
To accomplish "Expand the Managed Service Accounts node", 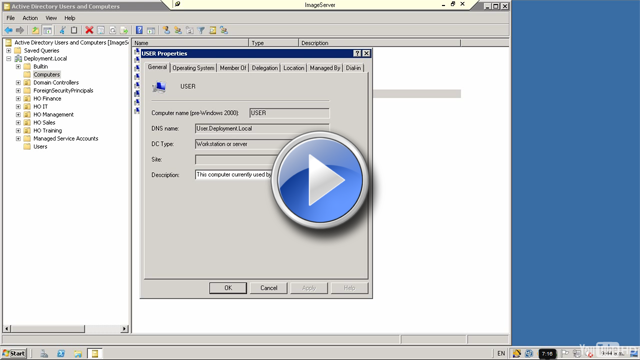I will [18, 139].
